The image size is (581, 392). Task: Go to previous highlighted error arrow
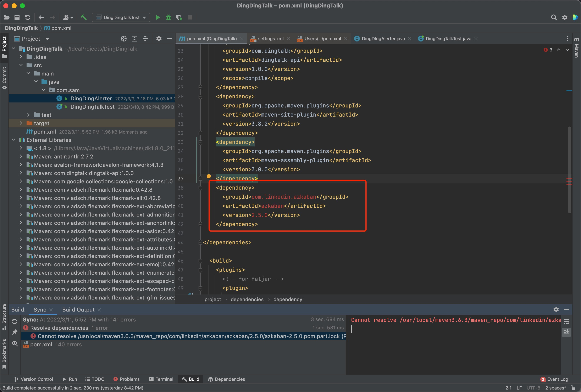pos(559,50)
